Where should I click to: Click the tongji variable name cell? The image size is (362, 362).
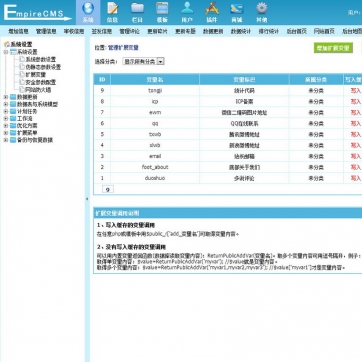(x=155, y=90)
